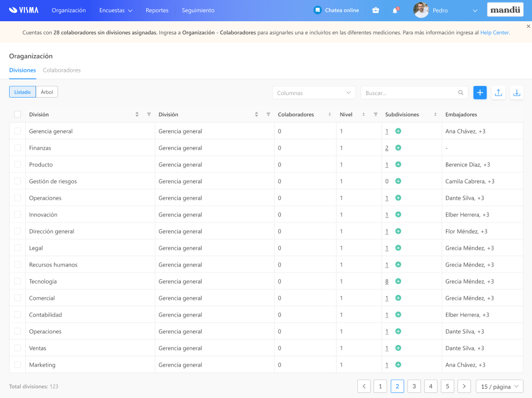Check the Contabilidad row checkbox

17,314
